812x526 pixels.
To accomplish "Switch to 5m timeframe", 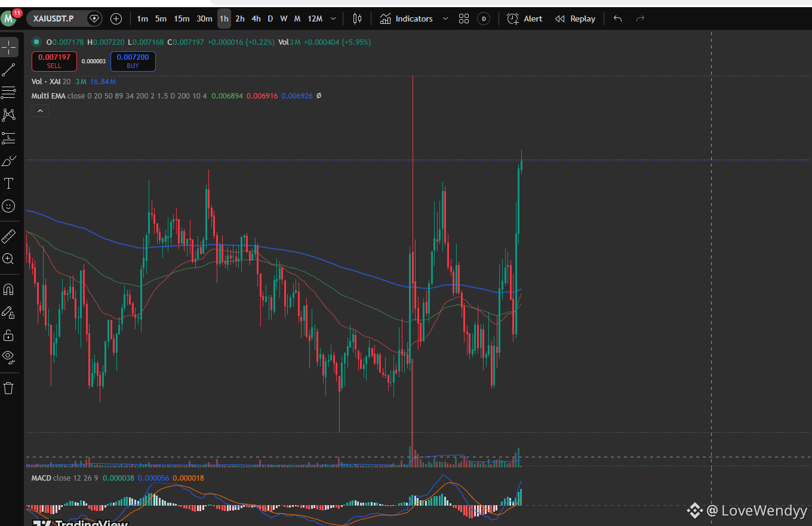I will coord(161,19).
